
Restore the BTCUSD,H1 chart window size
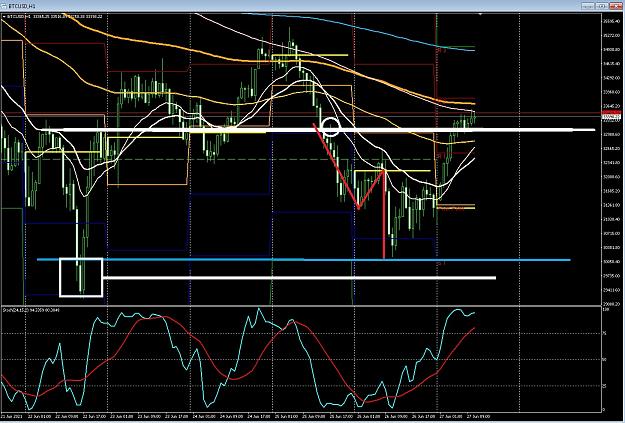601,6
